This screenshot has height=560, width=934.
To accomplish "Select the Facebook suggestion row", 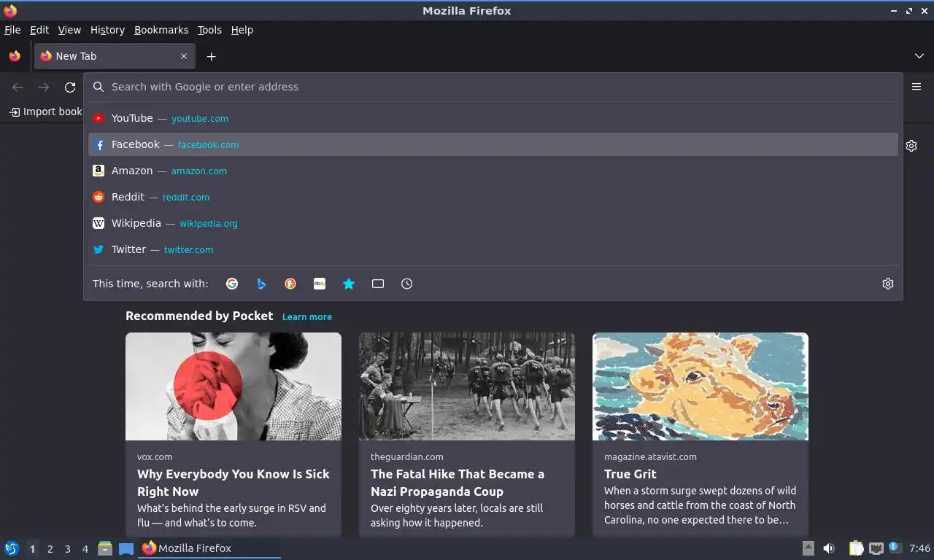I will coord(493,144).
